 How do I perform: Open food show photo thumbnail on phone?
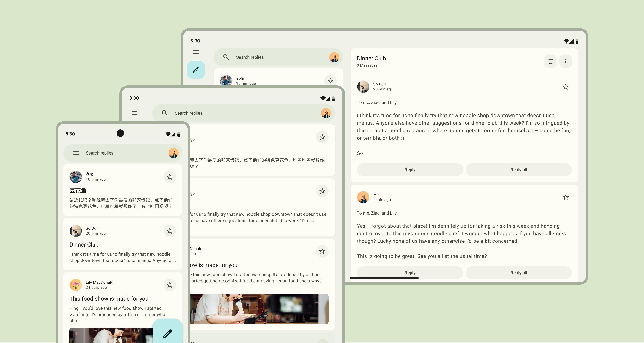(x=111, y=335)
